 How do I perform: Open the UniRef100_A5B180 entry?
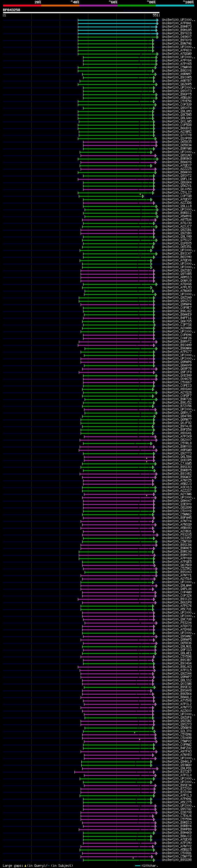click(177, 98)
